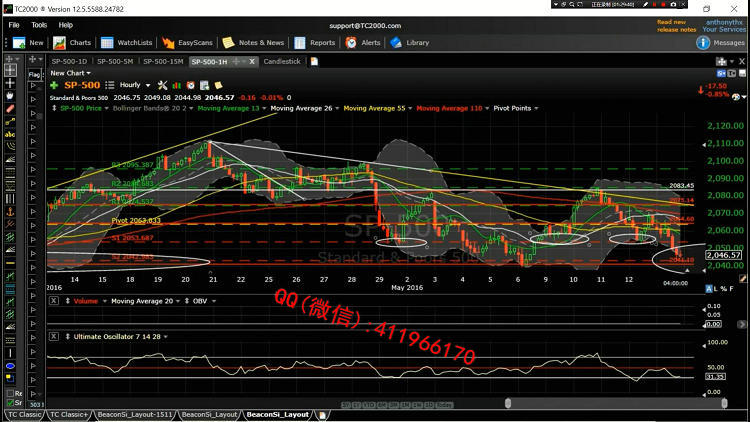This screenshot has width=750, height=422.
Task: Select the abc text tool
Action: click(x=10, y=134)
